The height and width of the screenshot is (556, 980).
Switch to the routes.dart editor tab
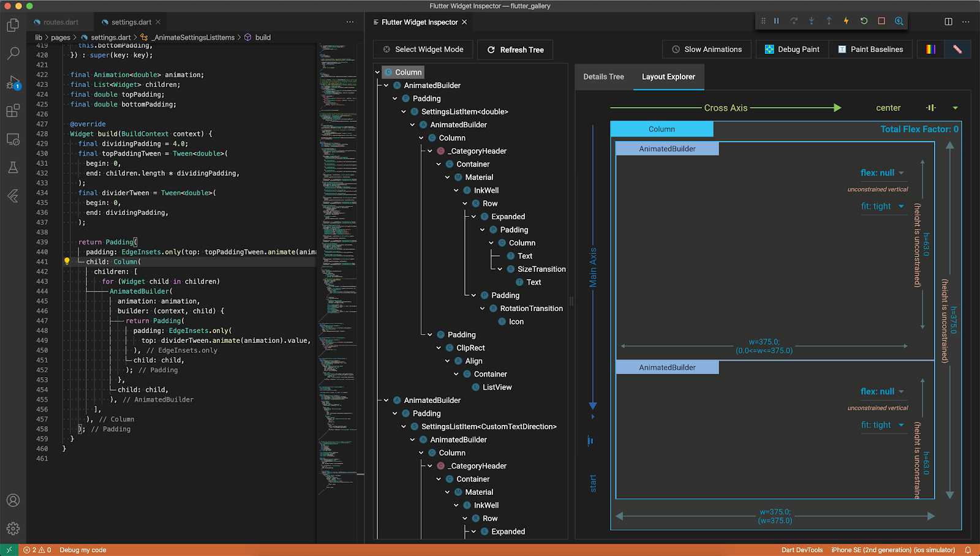(61, 22)
